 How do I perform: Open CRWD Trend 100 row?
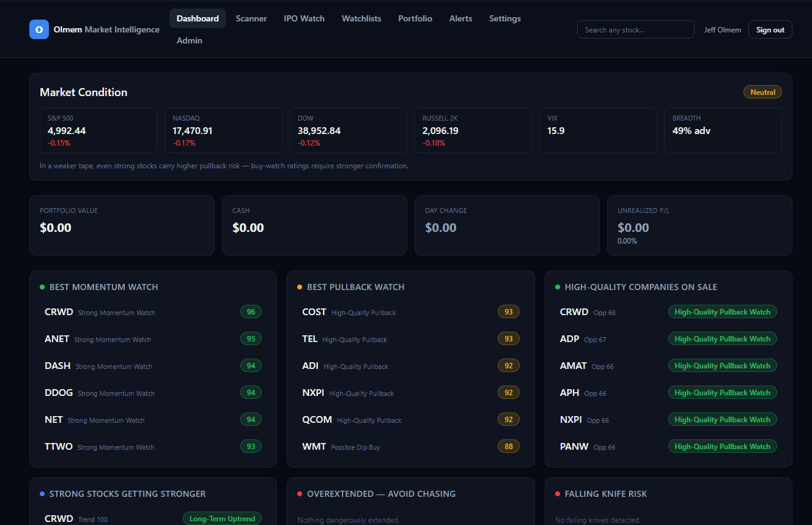pyautogui.click(x=153, y=519)
